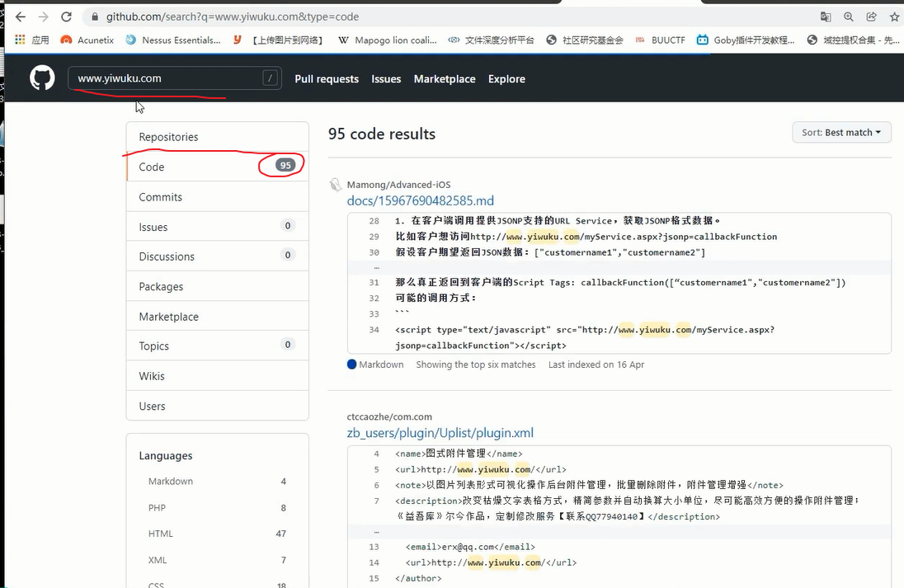
Task: Open Issues in GitHub header
Action: click(x=386, y=79)
